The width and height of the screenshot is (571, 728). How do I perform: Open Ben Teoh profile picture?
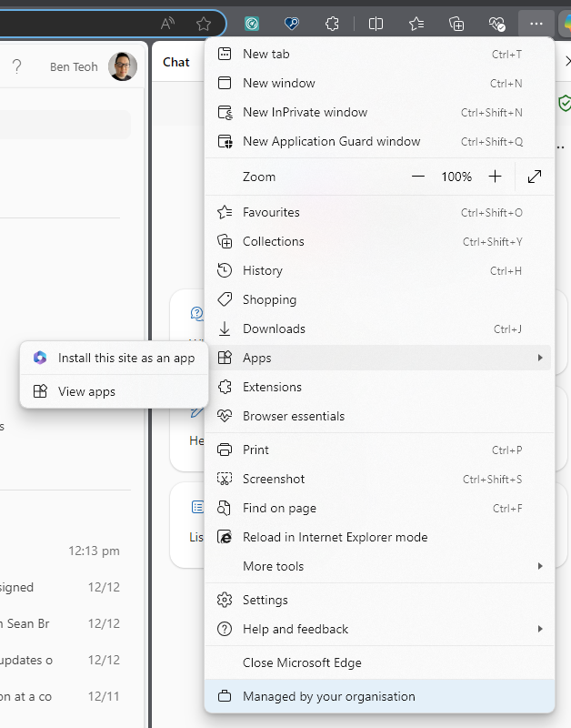(x=123, y=66)
